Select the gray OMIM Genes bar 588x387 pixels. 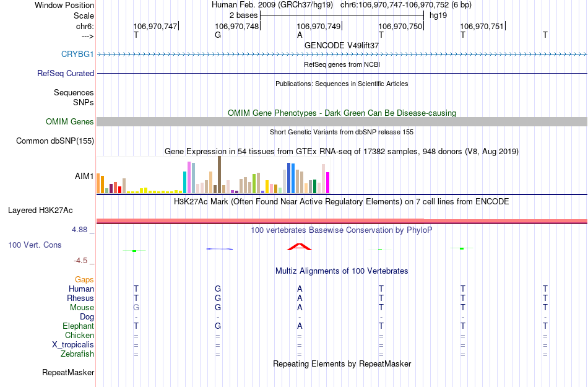click(342, 121)
